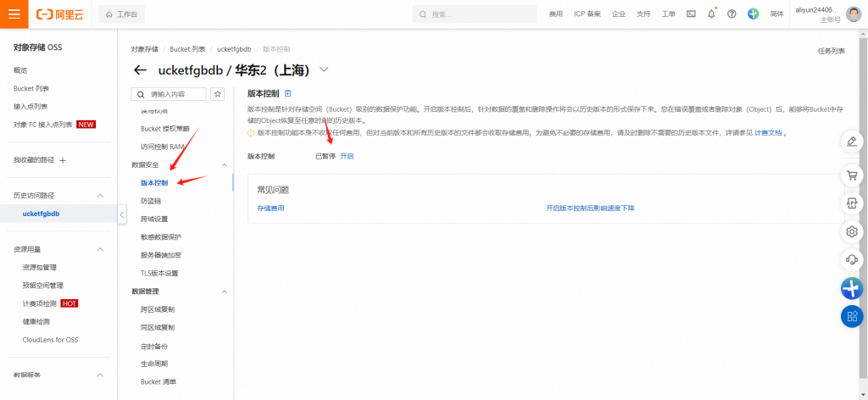The width and height of the screenshot is (868, 400).
Task: Collapse the 数据安全 group chevron
Action: 224,165
